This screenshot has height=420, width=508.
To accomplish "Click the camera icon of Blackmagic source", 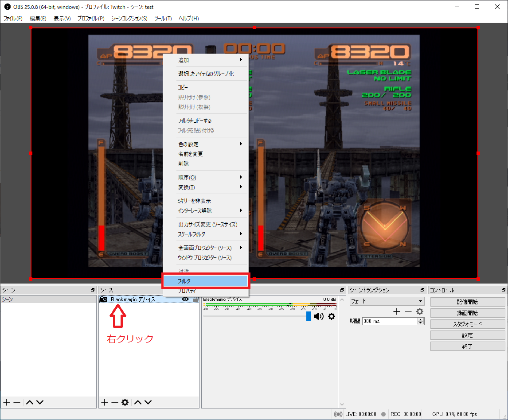I will [104, 299].
